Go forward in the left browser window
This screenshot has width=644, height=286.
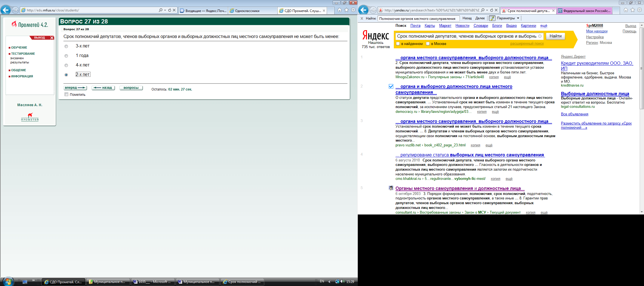(x=15, y=10)
